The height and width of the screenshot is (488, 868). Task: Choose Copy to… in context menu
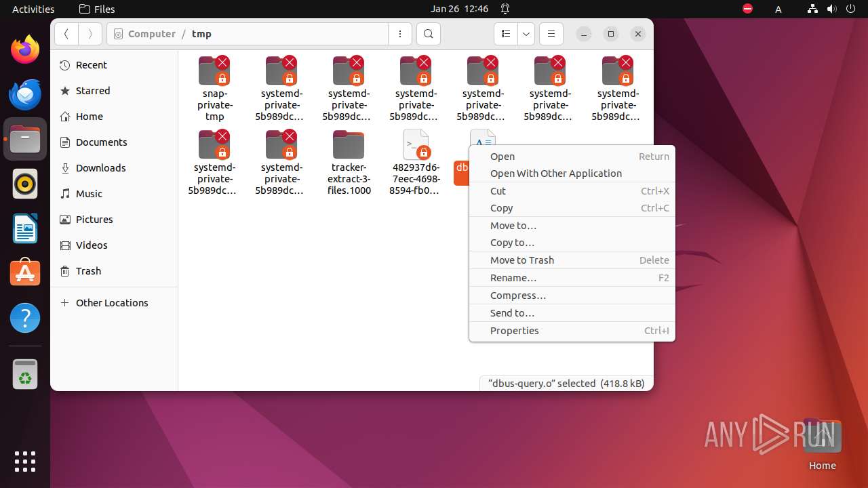(x=572, y=243)
